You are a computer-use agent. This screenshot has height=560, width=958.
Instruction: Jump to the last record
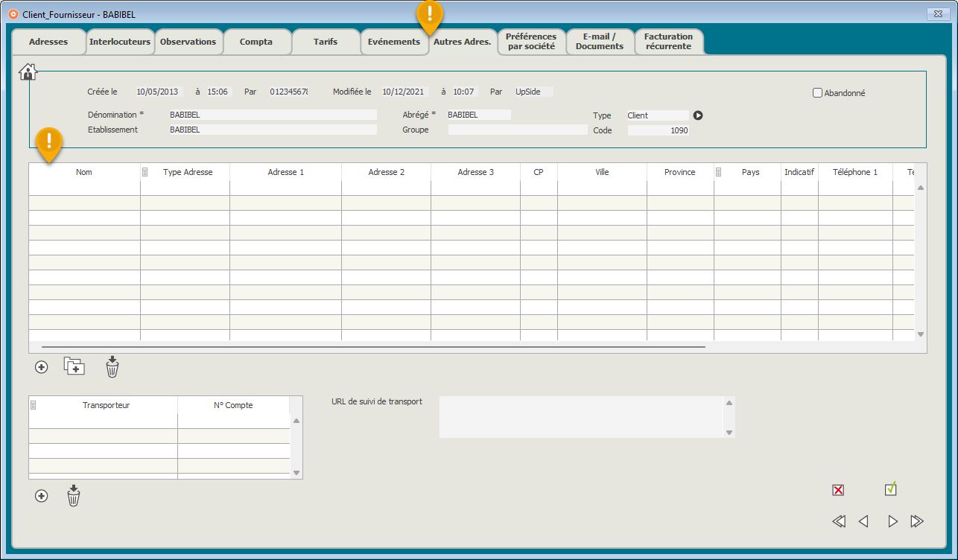click(x=917, y=521)
